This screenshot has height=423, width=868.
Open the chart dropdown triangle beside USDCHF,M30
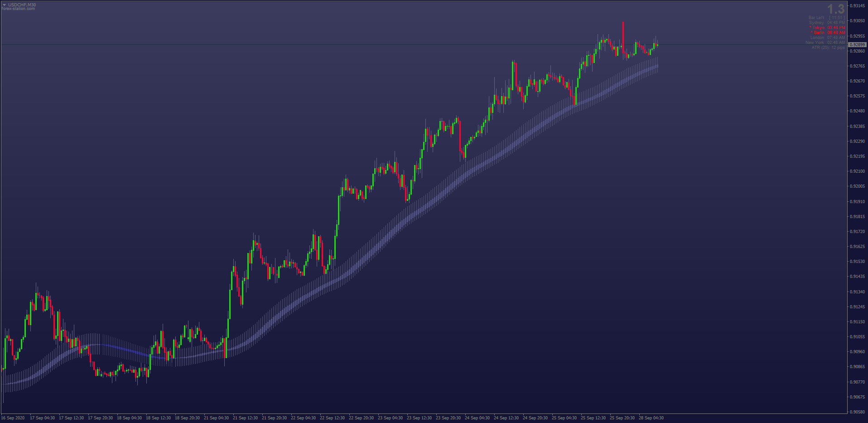4,5
